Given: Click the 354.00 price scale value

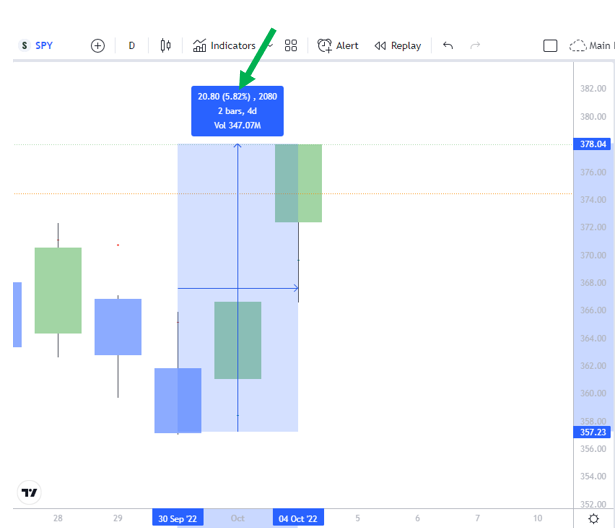Looking at the screenshot, I should tap(593, 477).
